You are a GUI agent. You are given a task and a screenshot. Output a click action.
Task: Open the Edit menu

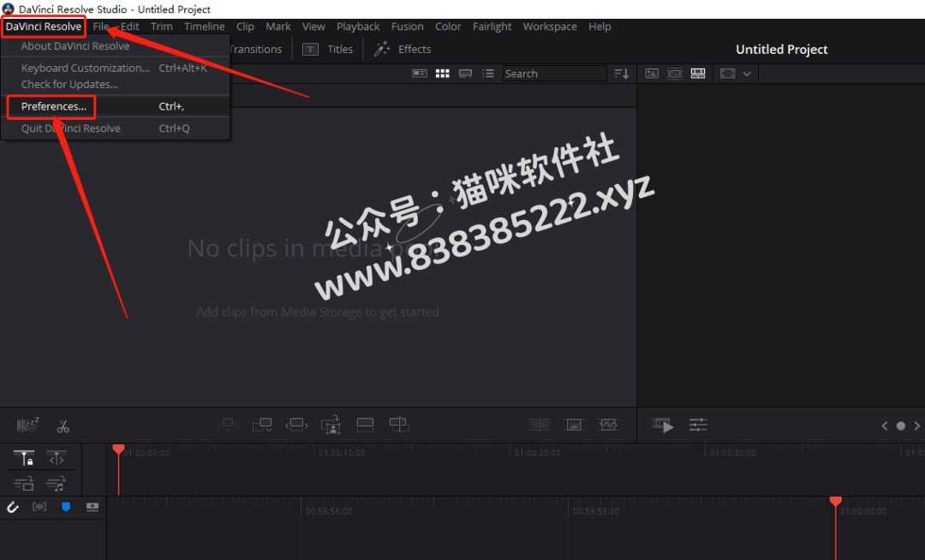point(130,27)
